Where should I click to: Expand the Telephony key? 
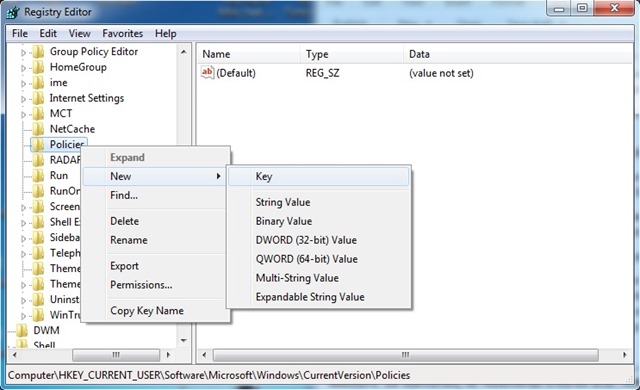pyautogui.click(x=23, y=254)
